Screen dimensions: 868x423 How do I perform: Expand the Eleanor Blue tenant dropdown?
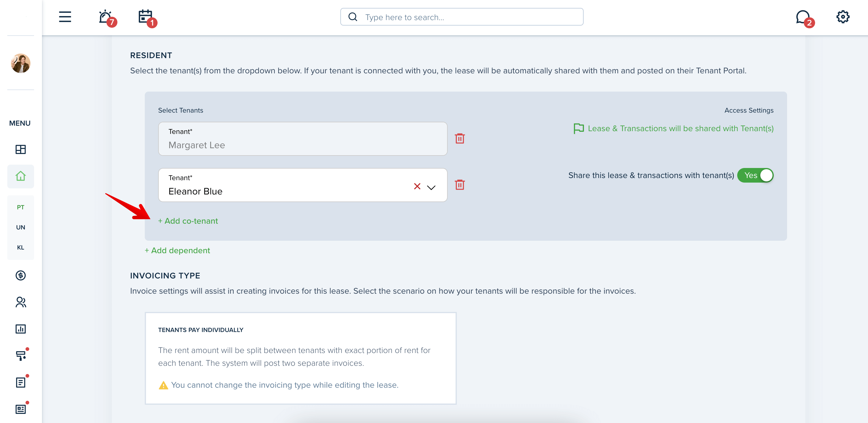(x=431, y=187)
